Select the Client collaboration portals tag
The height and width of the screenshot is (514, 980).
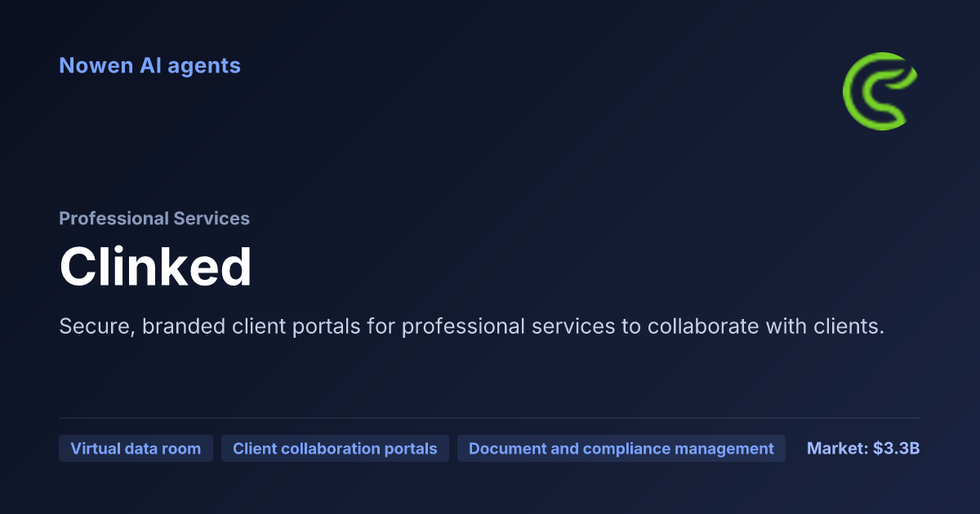point(335,449)
